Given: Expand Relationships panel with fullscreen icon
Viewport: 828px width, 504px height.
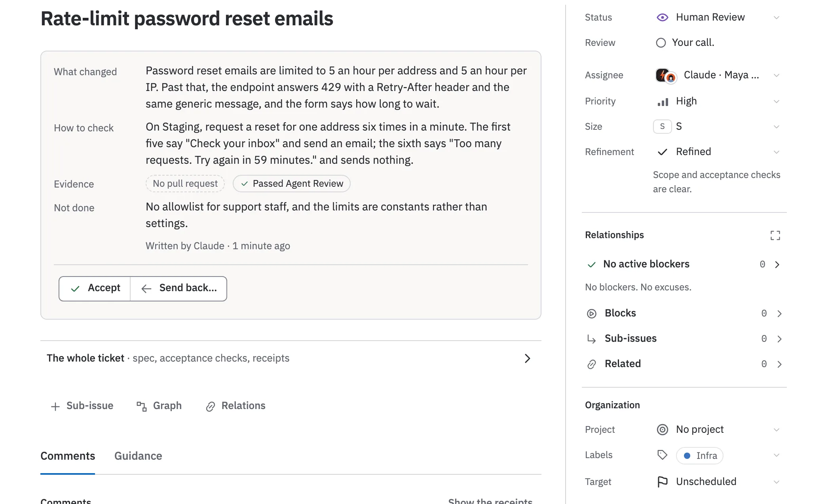Looking at the screenshot, I should (x=775, y=235).
